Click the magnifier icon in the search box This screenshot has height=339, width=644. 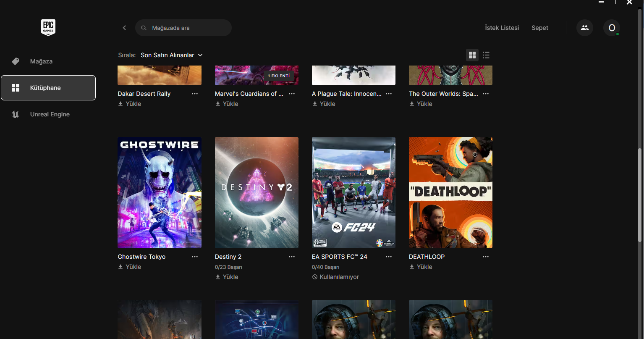[x=144, y=28]
